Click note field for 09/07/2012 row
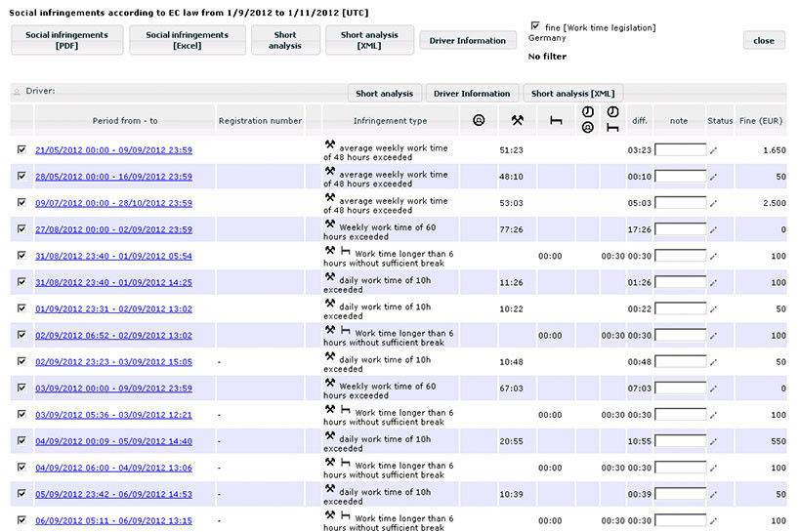This screenshot has width=799, height=532. pyautogui.click(x=680, y=203)
